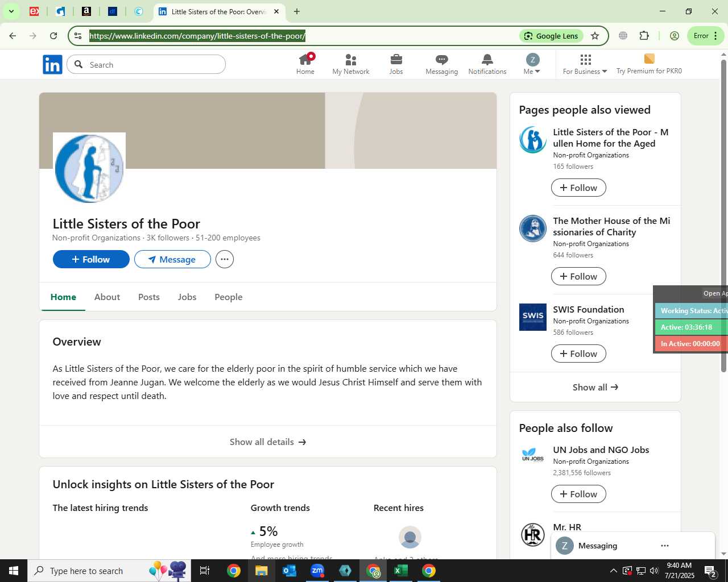Open the volume control in tray

click(x=654, y=571)
